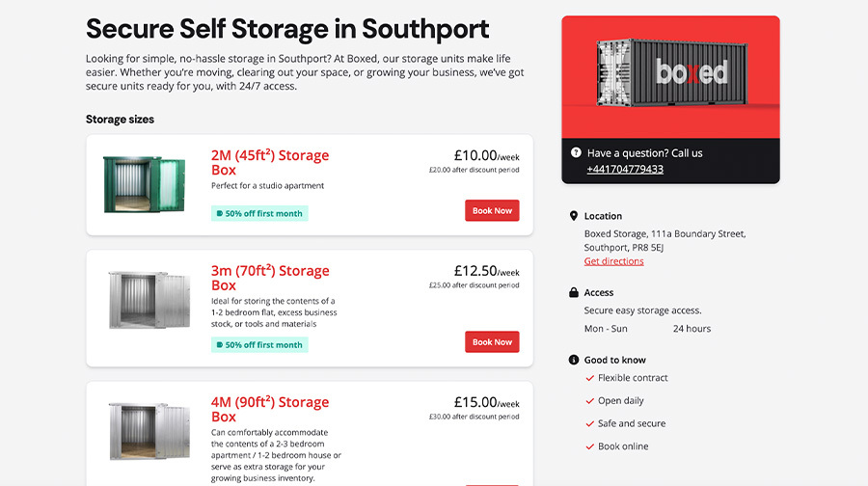
Task: Click the 2M box 50% off badge
Action: click(x=259, y=213)
